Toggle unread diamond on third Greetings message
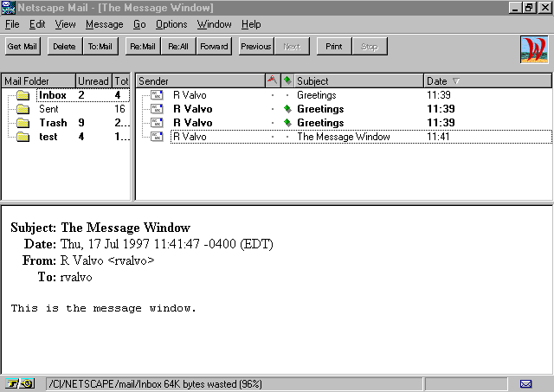554x392 pixels. click(287, 123)
